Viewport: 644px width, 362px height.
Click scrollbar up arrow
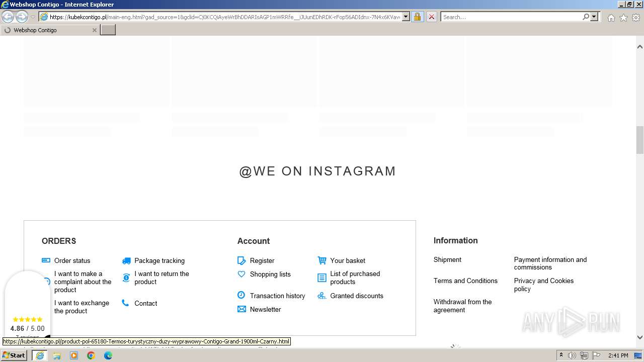tap(640, 47)
